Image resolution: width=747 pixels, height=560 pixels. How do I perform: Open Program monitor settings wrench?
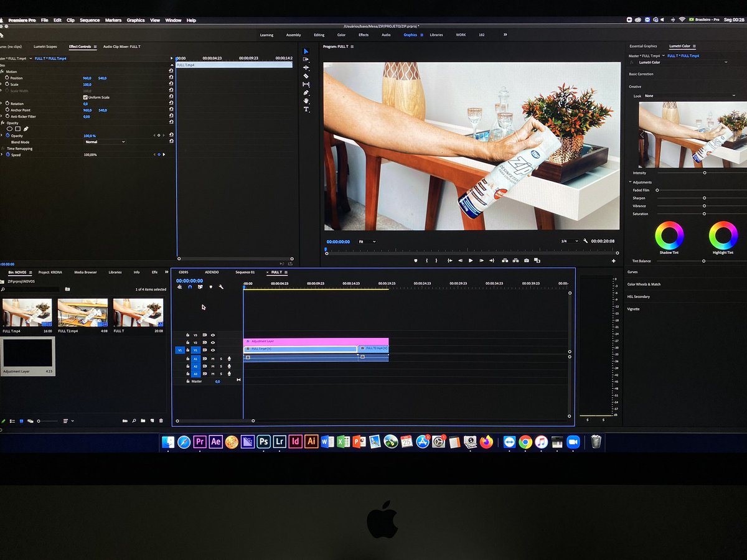tap(586, 241)
